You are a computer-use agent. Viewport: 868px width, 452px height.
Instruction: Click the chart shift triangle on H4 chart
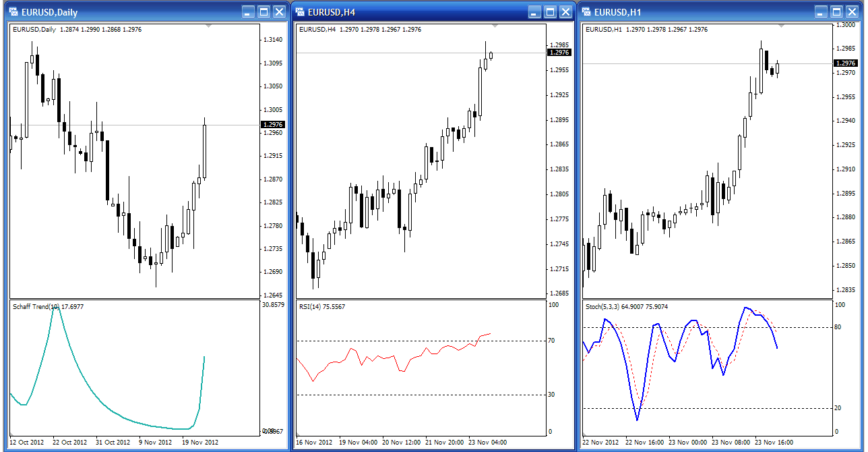tap(495, 26)
